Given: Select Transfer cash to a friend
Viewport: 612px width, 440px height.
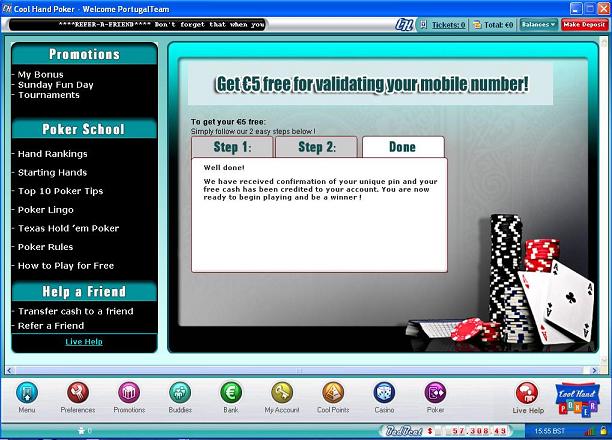Looking at the screenshot, I should [76, 311].
